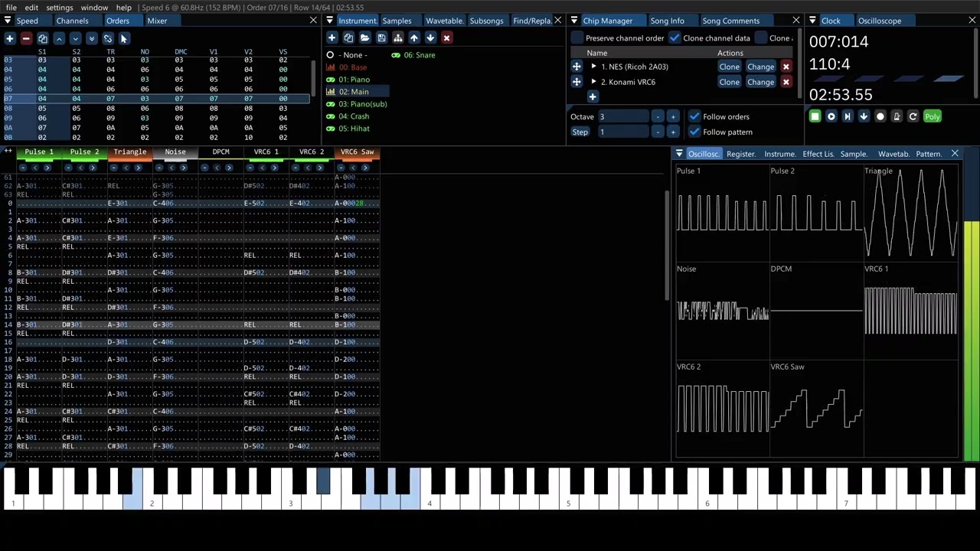Move the order up
980x551 pixels.
(59, 38)
